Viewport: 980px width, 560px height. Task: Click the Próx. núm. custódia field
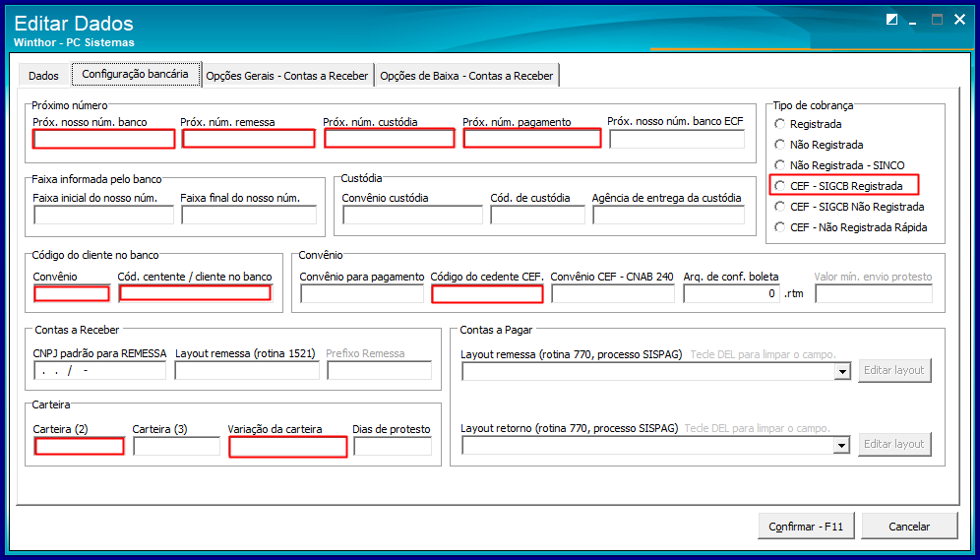(390, 138)
